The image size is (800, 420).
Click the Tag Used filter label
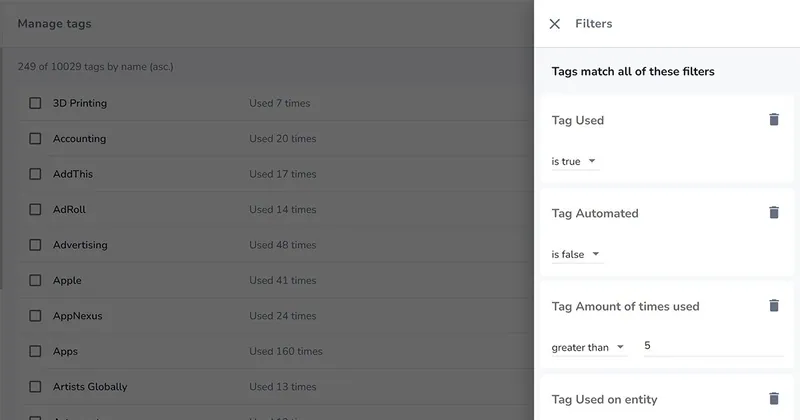tap(578, 120)
